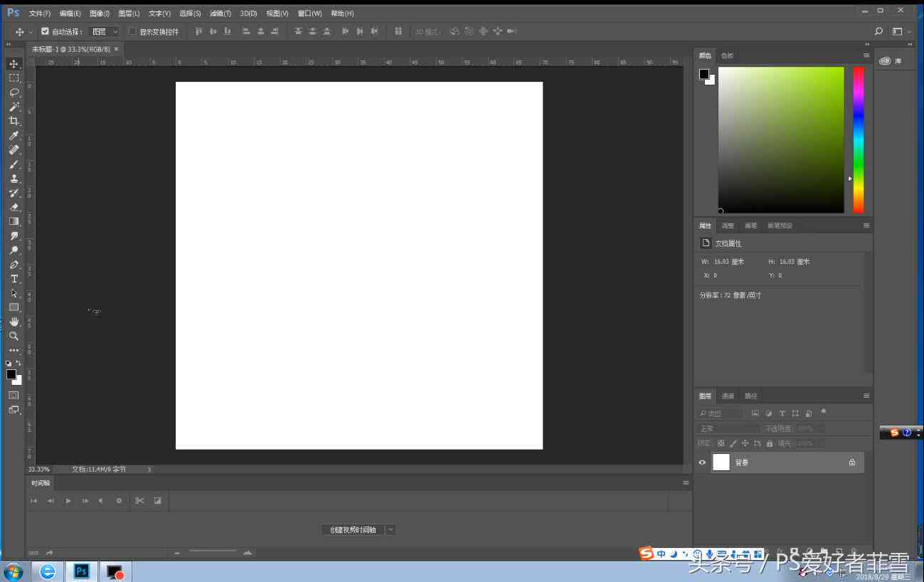Click the timeline play button
924x582 pixels.
[x=68, y=501]
